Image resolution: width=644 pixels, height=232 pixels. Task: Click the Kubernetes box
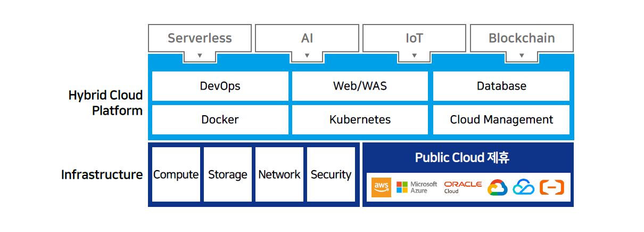[360, 119]
